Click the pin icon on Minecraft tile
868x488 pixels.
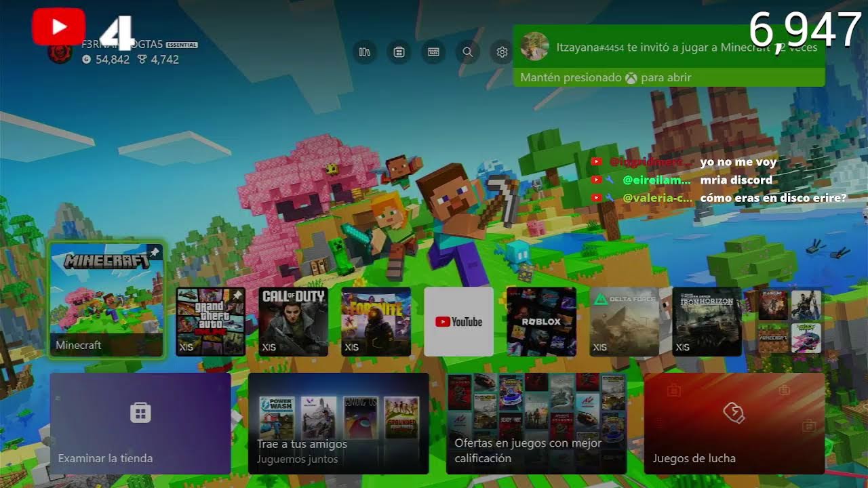(x=155, y=252)
